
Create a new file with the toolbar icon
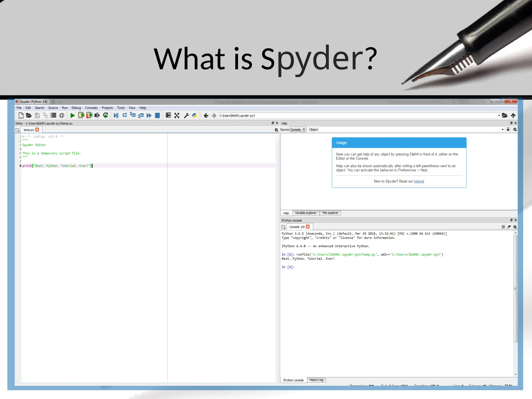pyautogui.click(x=21, y=115)
